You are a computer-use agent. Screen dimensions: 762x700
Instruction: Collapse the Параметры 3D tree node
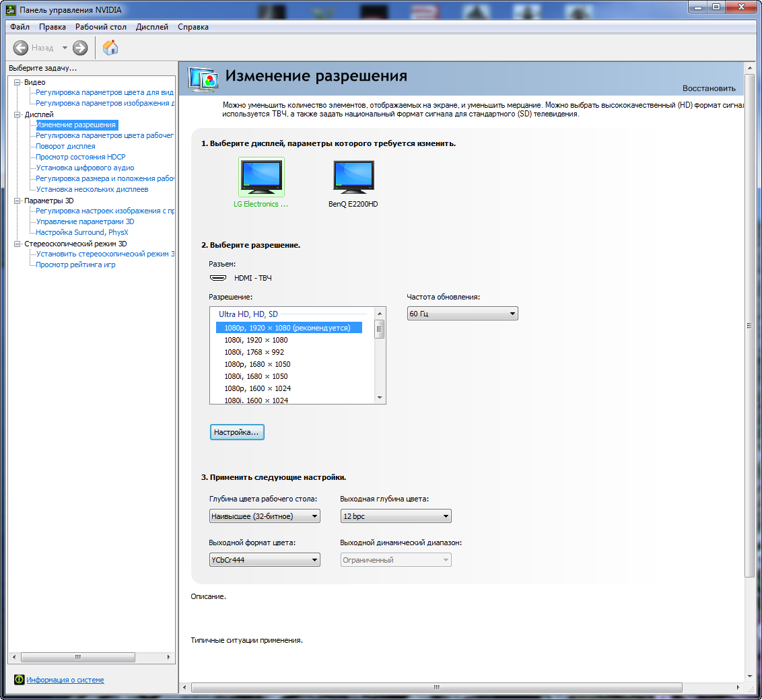coord(18,201)
